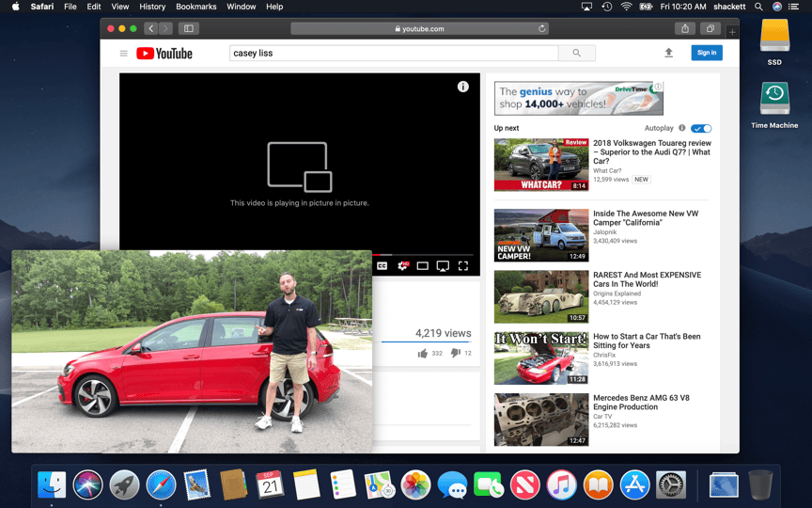Select the engine production video thumbnail

coord(541,420)
